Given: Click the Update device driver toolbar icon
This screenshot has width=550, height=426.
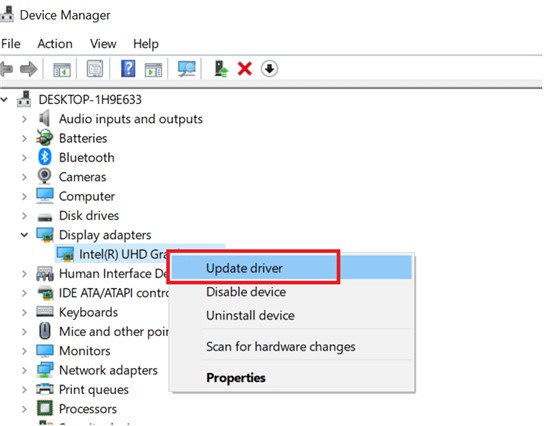Looking at the screenshot, I should coord(221,69).
